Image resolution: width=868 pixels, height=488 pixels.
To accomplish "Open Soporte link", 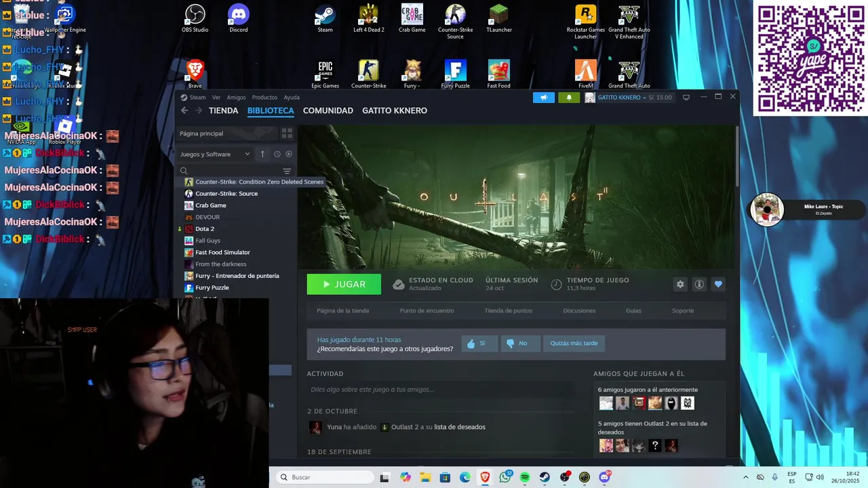I will (683, 310).
